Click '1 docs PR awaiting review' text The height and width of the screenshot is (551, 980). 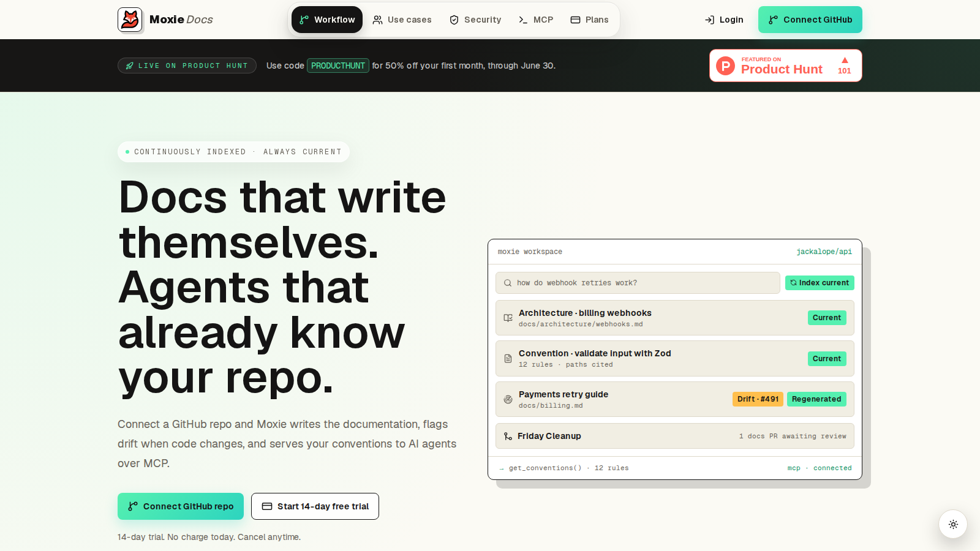(793, 437)
